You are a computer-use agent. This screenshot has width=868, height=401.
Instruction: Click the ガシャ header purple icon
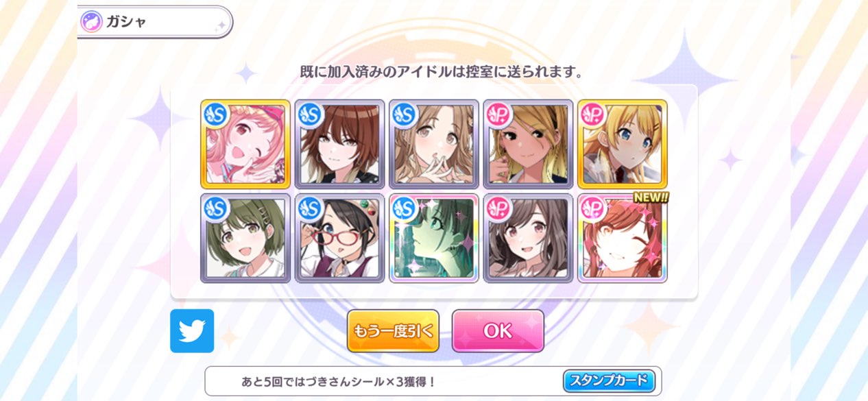pos(91,22)
